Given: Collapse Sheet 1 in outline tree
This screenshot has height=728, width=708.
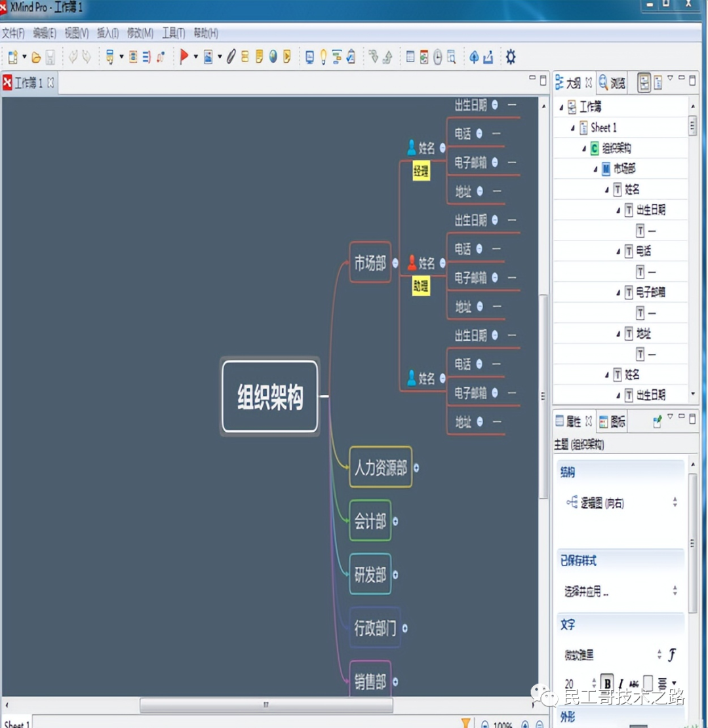Looking at the screenshot, I should 573,128.
